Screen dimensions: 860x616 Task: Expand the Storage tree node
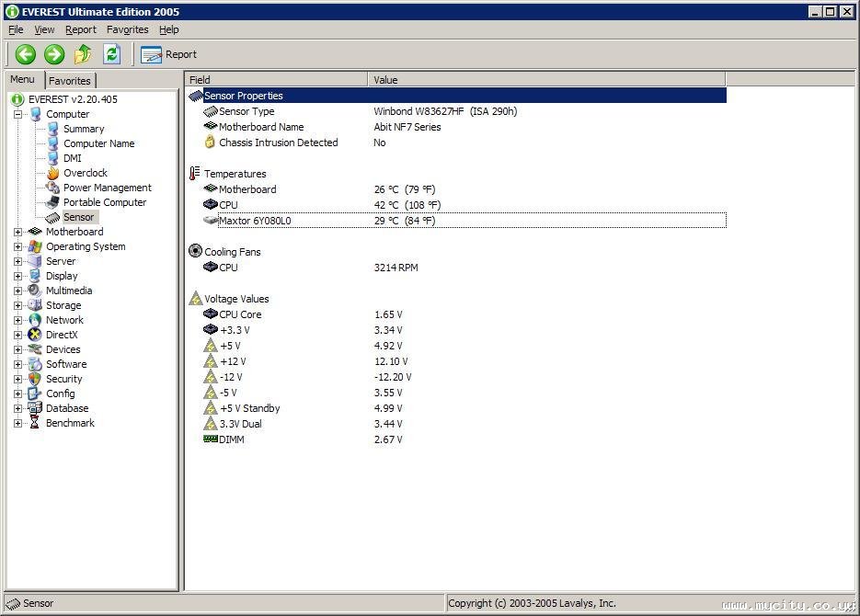tap(17, 305)
